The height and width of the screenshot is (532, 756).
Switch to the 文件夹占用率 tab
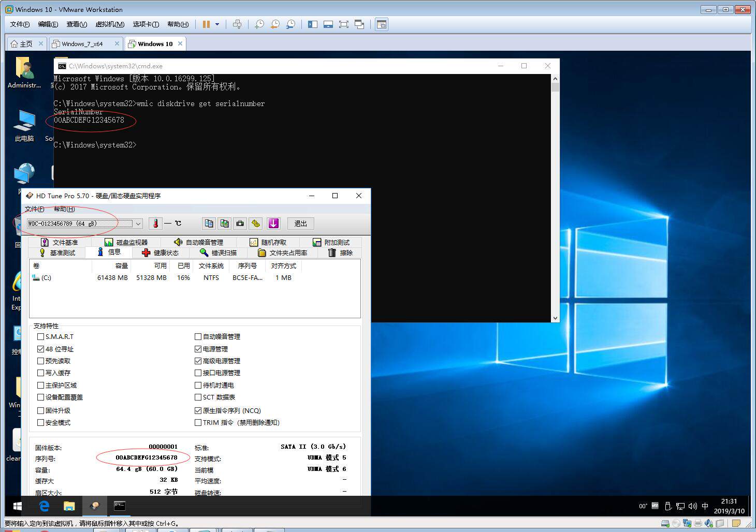coord(283,253)
